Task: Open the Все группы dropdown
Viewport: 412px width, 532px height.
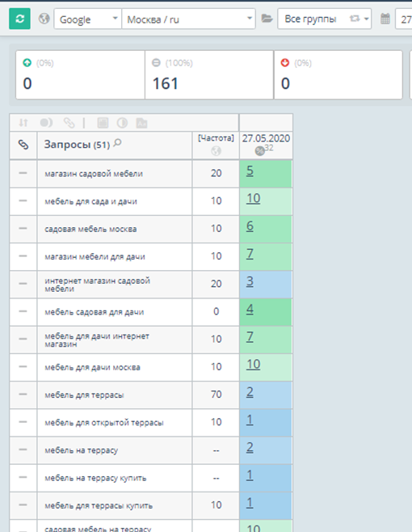Action: coord(324,19)
